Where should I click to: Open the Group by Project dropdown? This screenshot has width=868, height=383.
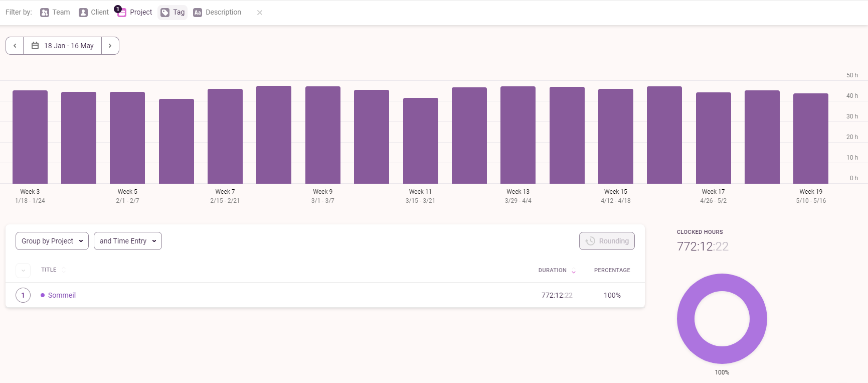pos(52,241)
